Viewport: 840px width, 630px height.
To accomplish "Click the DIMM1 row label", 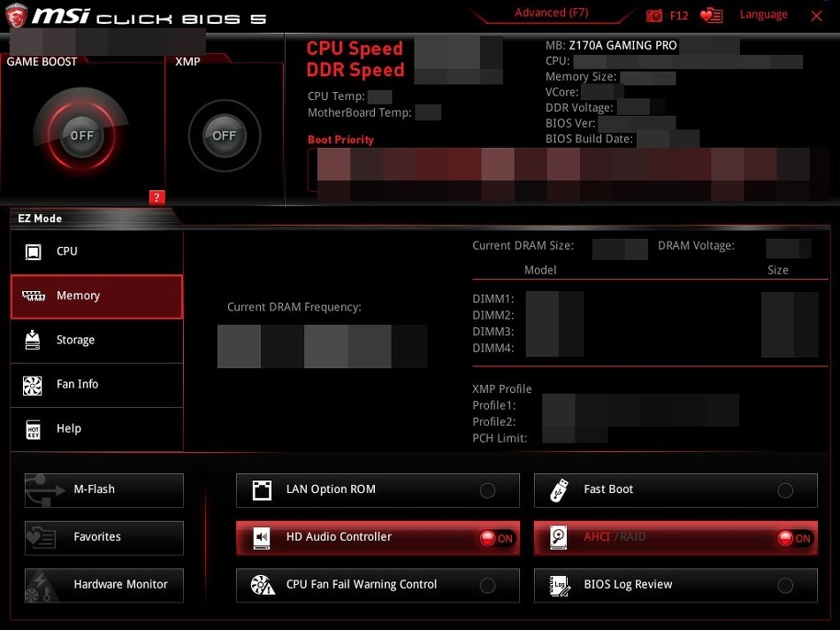I will point(493,299).
